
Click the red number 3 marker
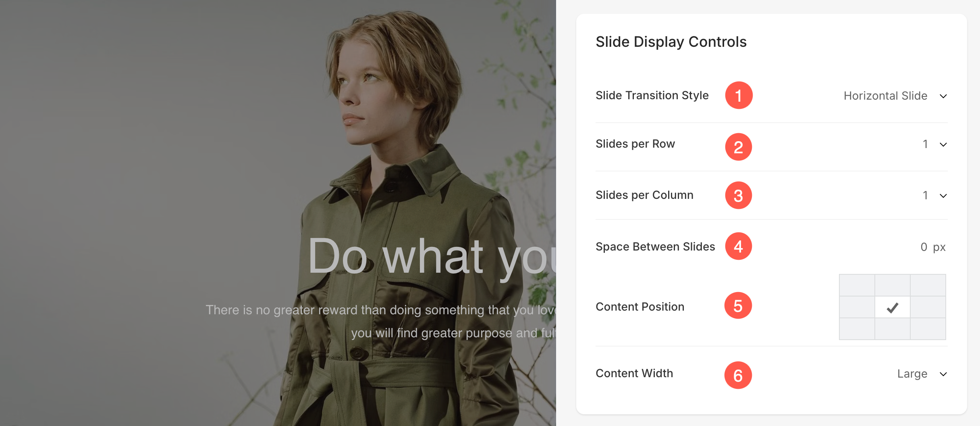[739, 195]
